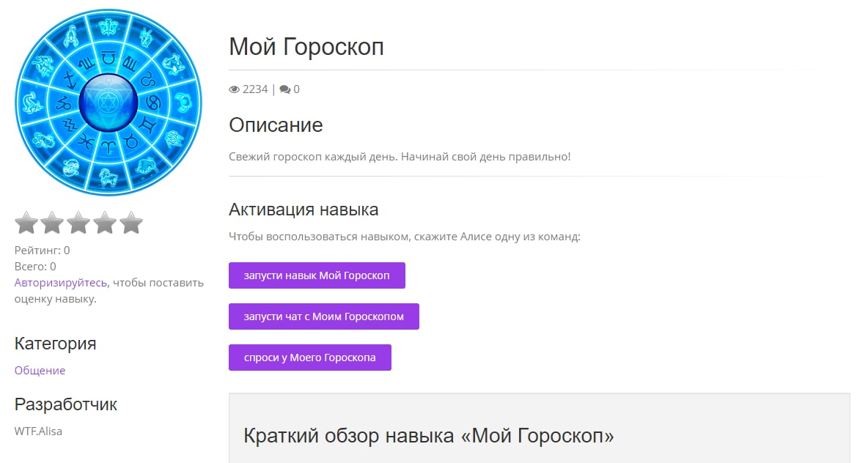Open the 'Общение' category link
The image size is (868, 463).
click(40, 371)
